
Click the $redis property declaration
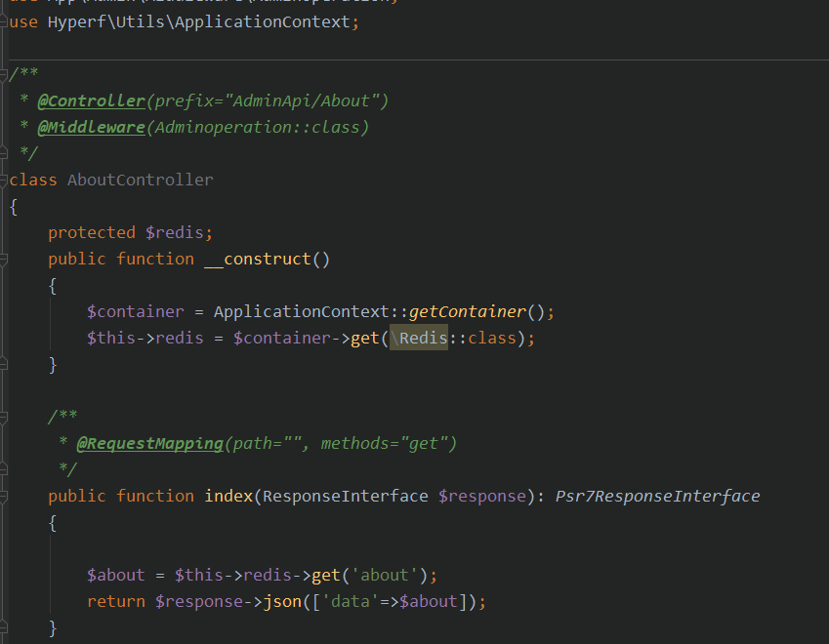click(179, 231)
